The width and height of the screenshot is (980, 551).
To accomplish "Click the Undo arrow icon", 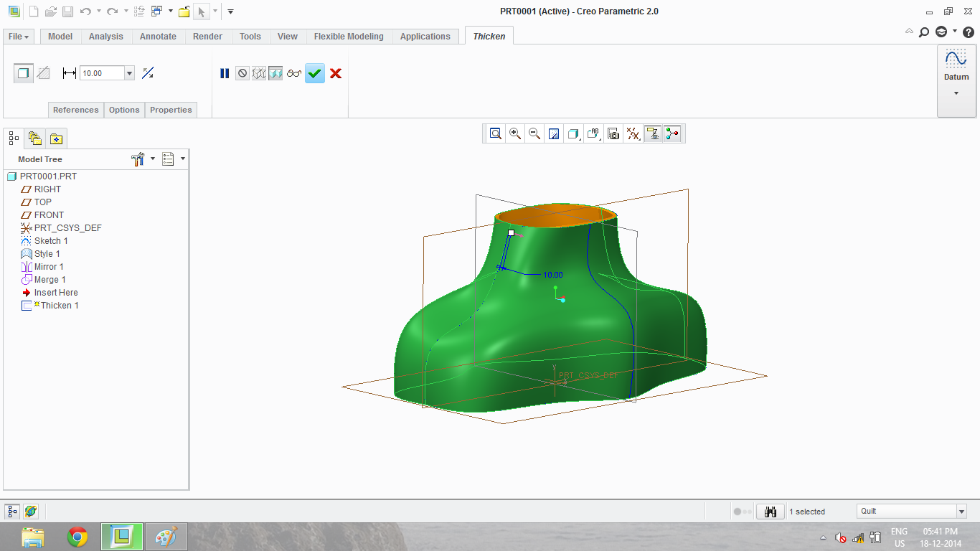I will tap(85, 11).
